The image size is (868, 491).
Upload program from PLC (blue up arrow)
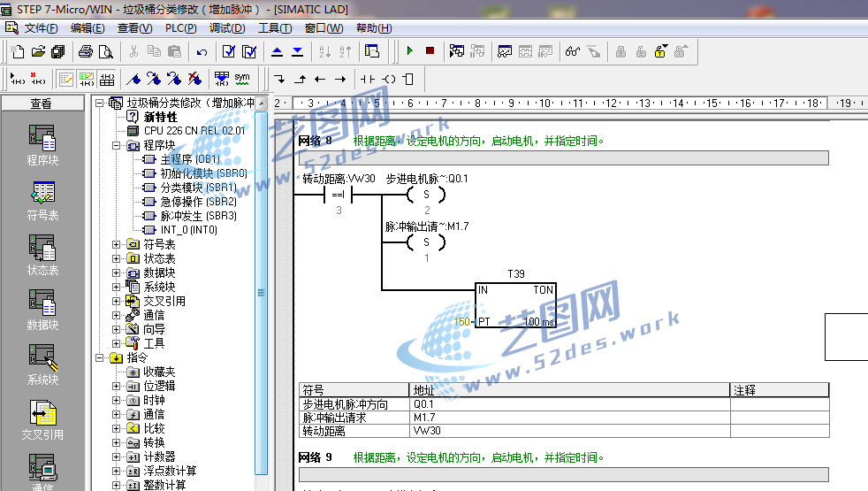(278, 51)
